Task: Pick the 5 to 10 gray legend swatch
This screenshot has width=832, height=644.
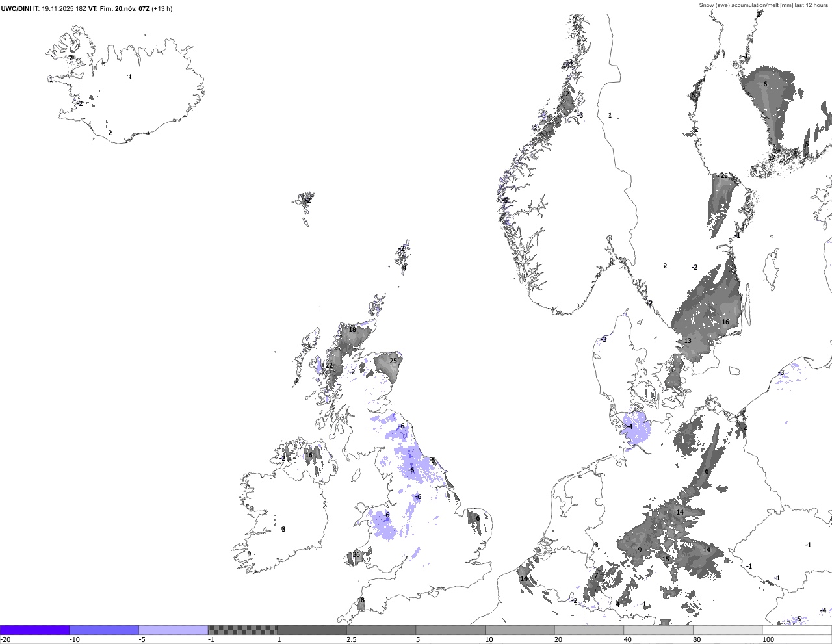Action: 450,630
